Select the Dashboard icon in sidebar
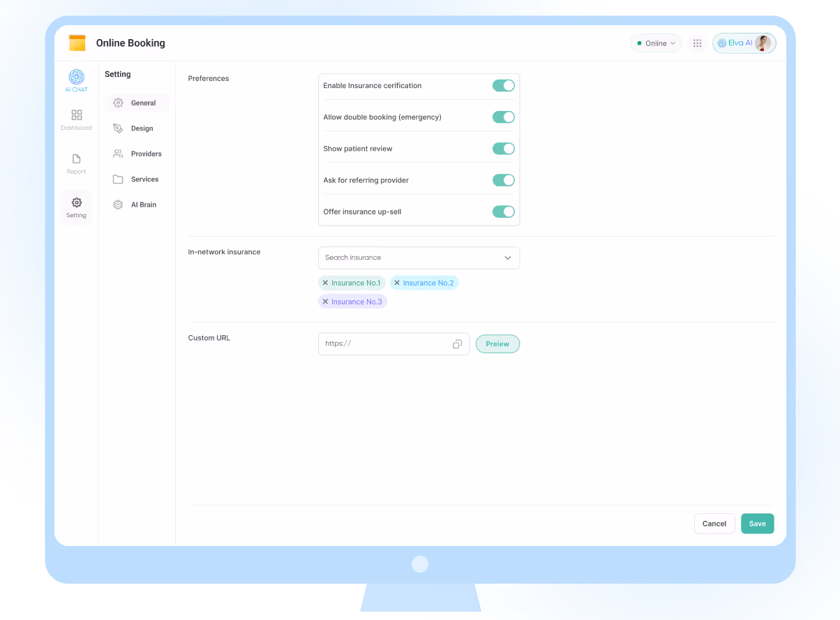This screenshot has width=840, height=620. [x=76, y=114]
